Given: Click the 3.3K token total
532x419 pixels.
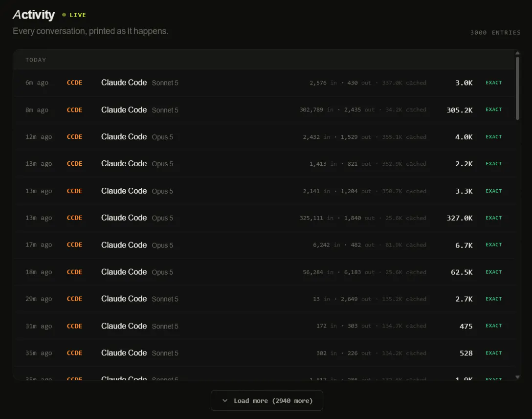Looking at the screenshot, I should [464, 191].
